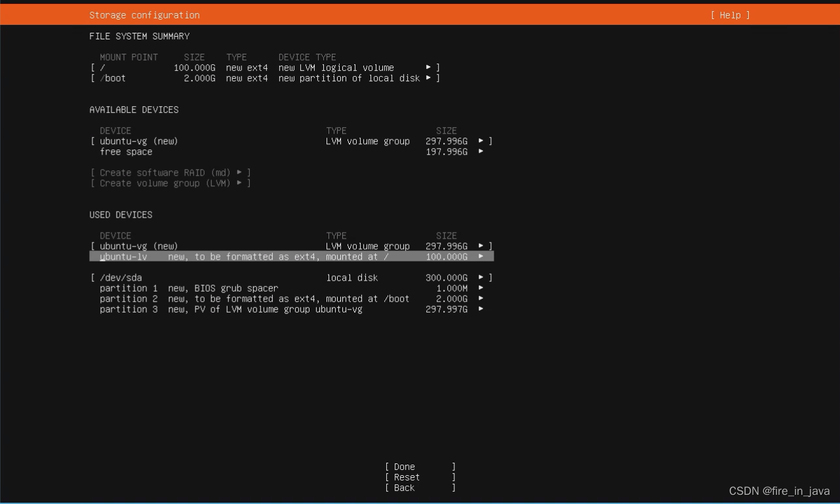This screenshot has height=504, width=840.
Task: Open root mount point entry with 100.000G
Action: [266, 68]
